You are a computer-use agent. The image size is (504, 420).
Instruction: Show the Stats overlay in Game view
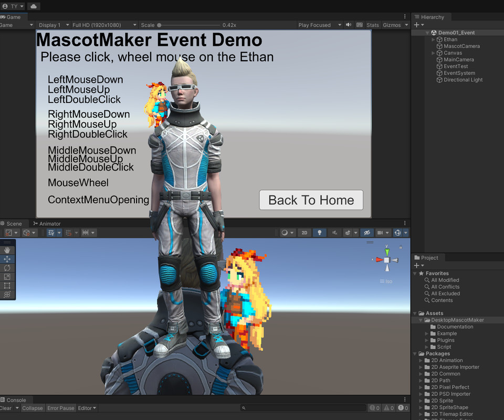coord(372,25)
